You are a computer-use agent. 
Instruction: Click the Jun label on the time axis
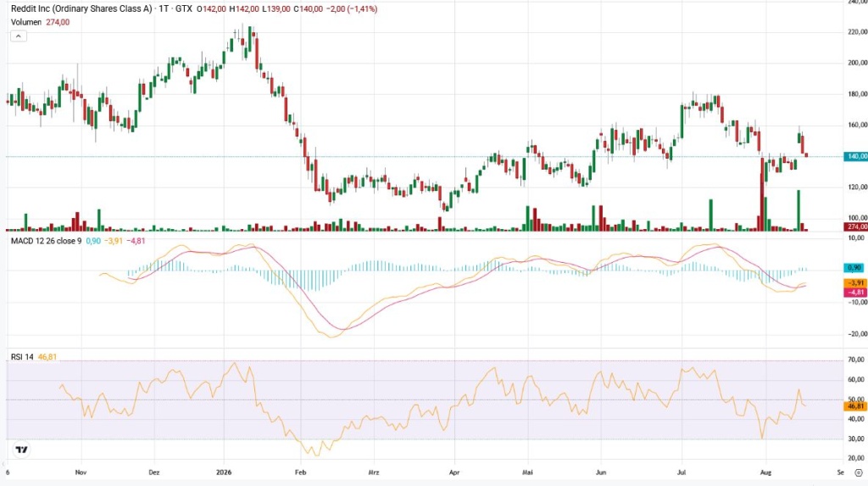601,472
